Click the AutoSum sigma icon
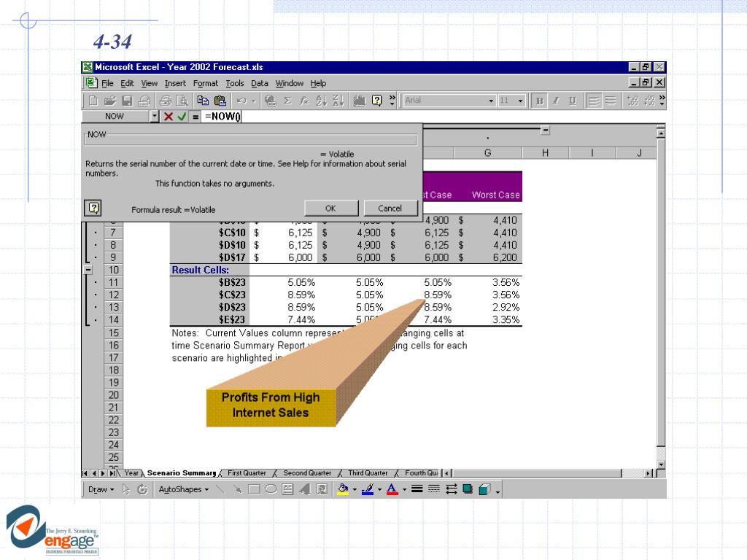 tap(287, 101)
